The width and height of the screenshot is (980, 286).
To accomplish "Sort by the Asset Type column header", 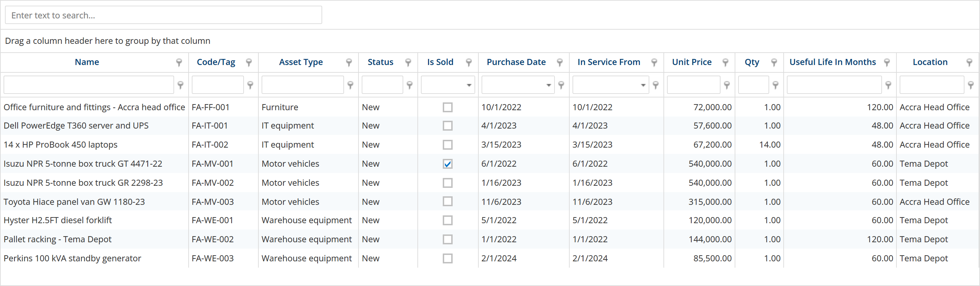I will point(301,62).
